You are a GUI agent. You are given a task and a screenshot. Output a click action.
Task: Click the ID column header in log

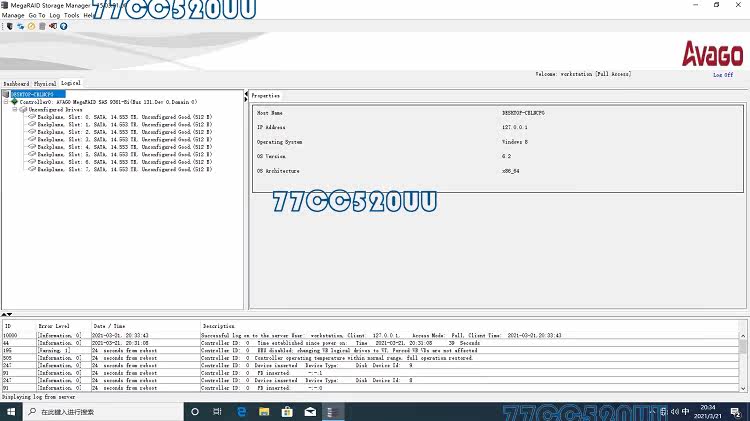19,326
